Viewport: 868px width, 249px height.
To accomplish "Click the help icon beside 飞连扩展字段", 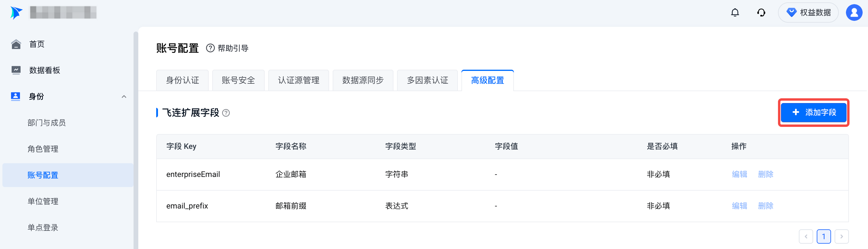I will pos(226,113).
